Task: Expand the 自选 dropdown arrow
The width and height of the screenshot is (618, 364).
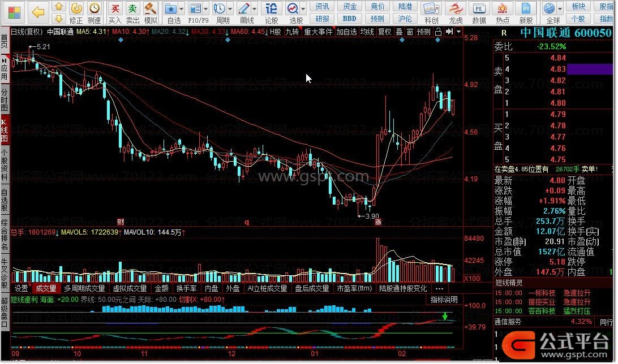Action: tap(181, 8)
